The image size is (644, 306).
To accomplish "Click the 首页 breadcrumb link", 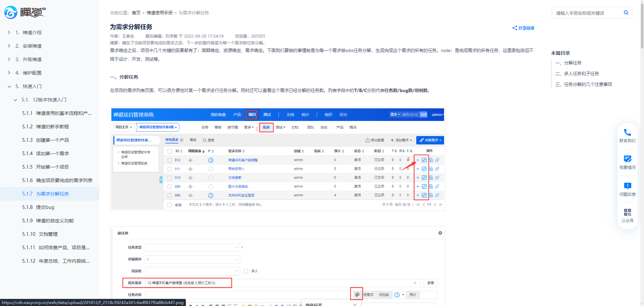I will [x=136, y=13].
